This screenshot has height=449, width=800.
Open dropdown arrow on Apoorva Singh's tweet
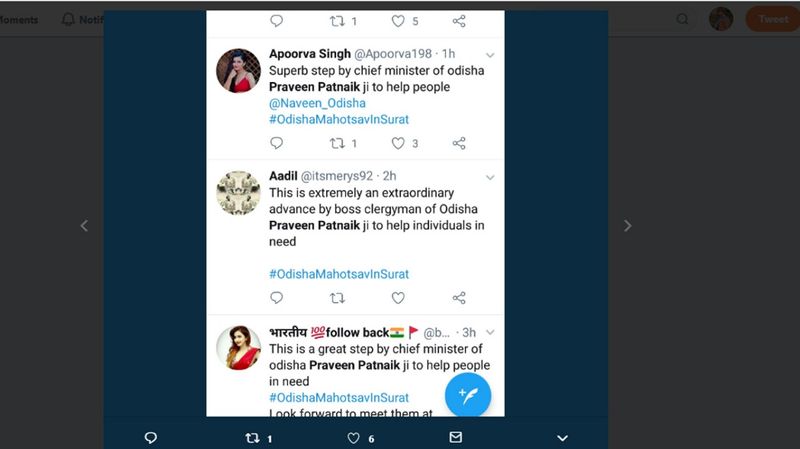[x=490, y=55]
